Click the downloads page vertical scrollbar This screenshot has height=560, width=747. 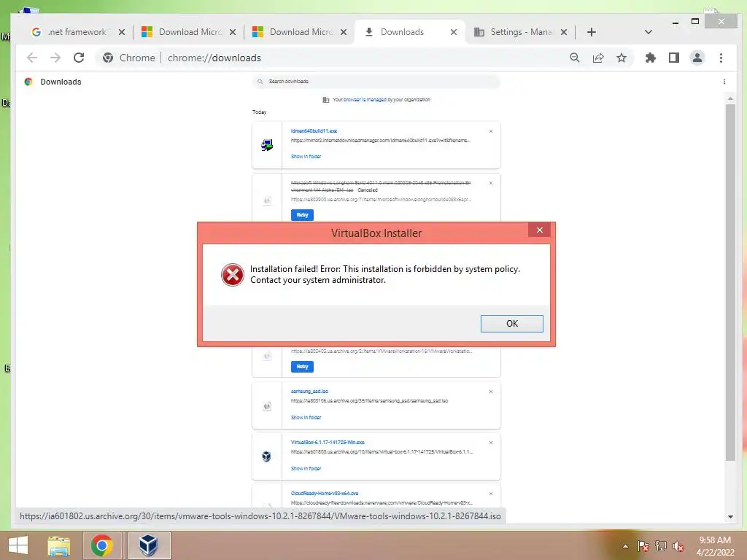click(730, 282)
